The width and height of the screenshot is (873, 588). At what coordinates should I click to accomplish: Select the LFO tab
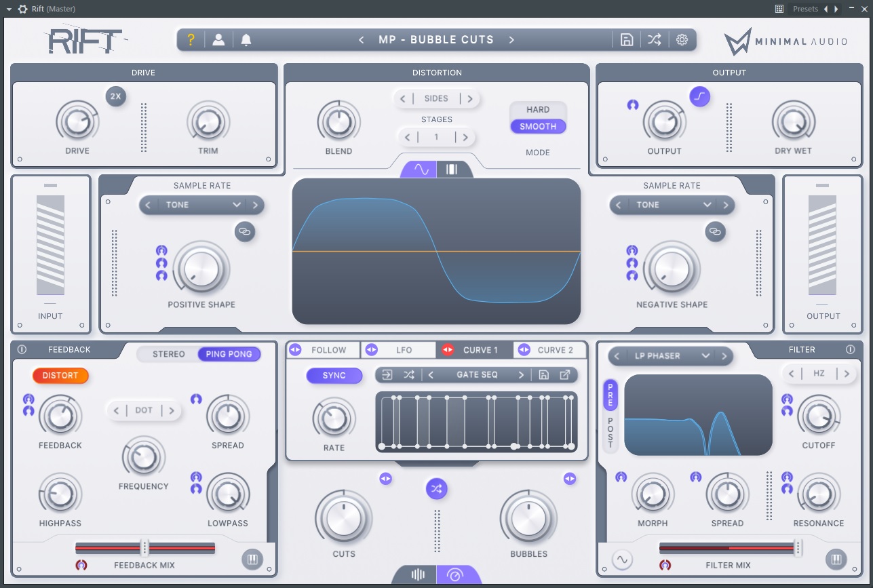(405, 351)
